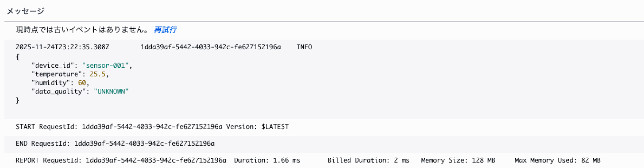Click the "sensor-001" value
Screen dimensions: 644x168
pyautogui.click(x=105, y=65)
